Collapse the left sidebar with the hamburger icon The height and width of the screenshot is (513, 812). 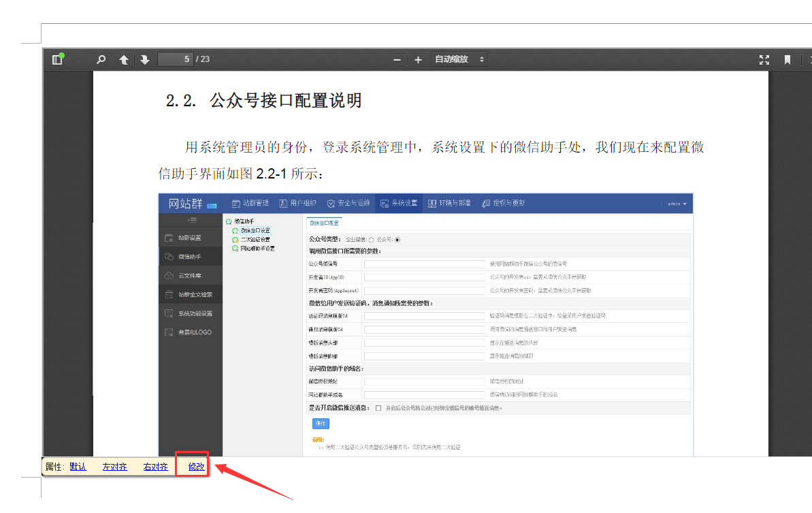pos(192,220)
